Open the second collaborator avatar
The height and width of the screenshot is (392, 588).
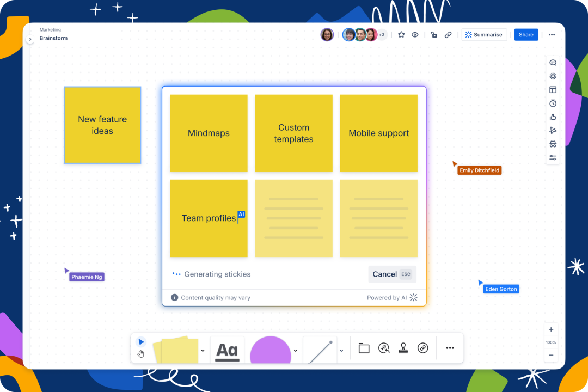click(x=349, y=34)
